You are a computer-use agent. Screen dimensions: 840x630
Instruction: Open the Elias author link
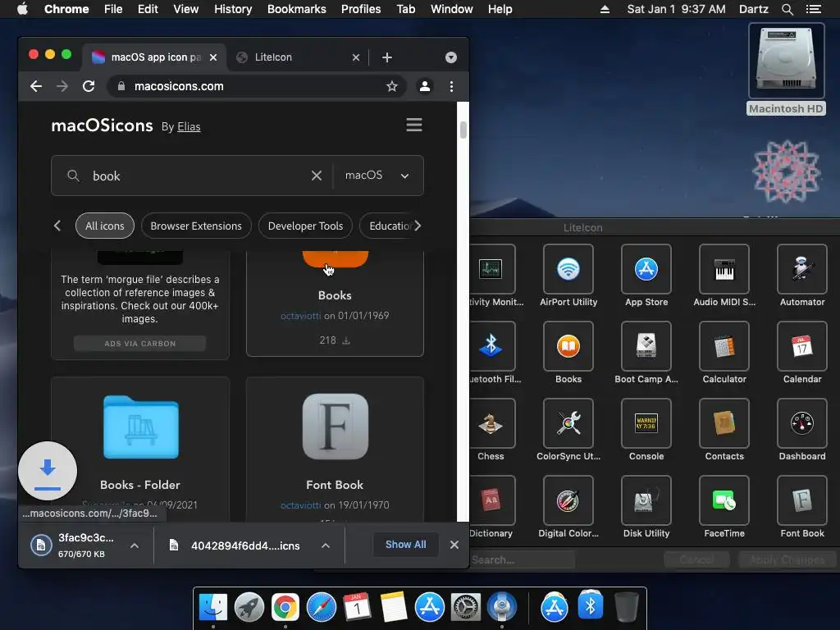(189, 127)
